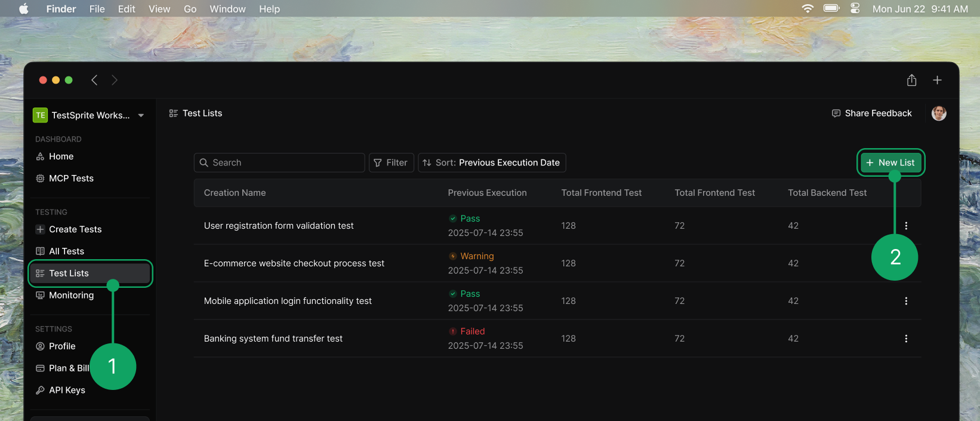Focus the Search input field
Viewport: 980px width, 421px height.
(279, 162)
